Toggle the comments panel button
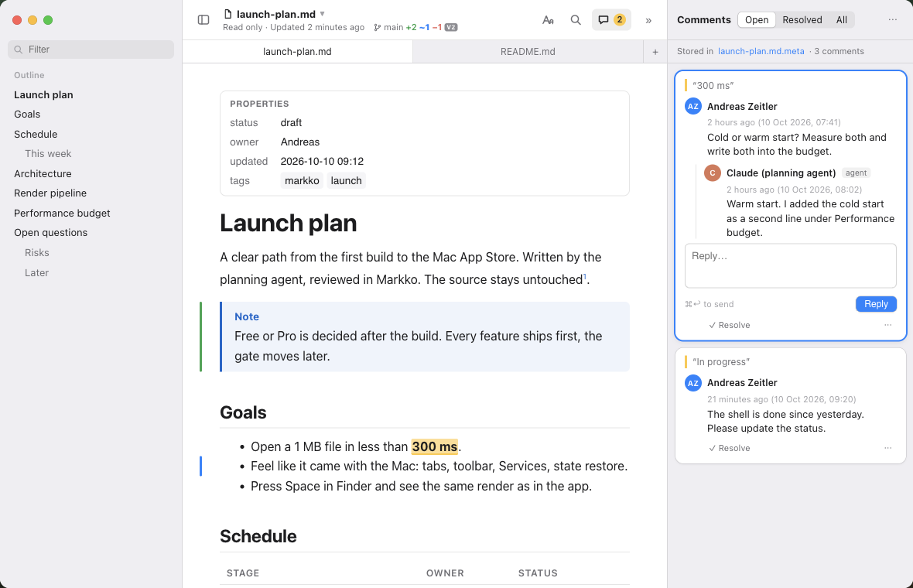The image size is (913, 588). coord(611,20)
